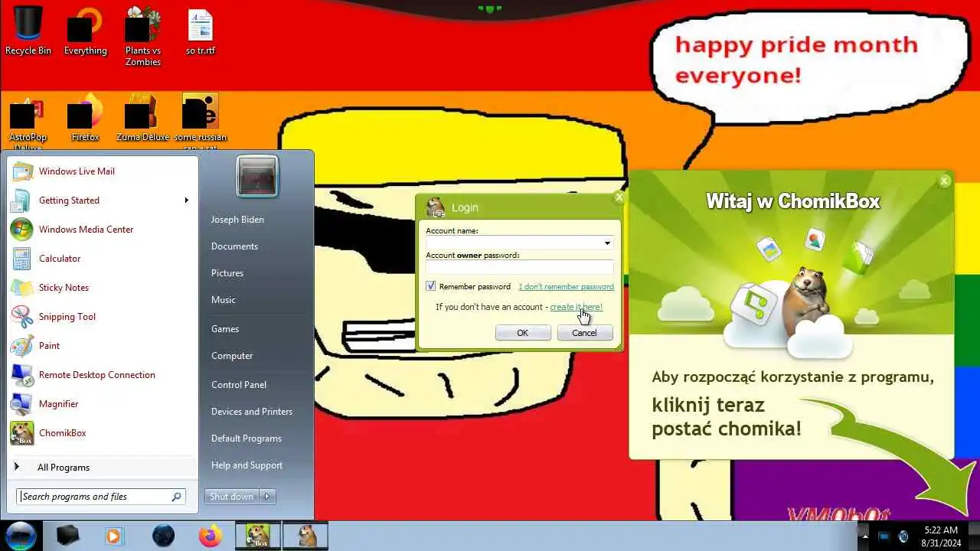The height and width of the screenshot is (551, 980).
Task: Click the dark globe taskbar icon
Action: (162, 536)
